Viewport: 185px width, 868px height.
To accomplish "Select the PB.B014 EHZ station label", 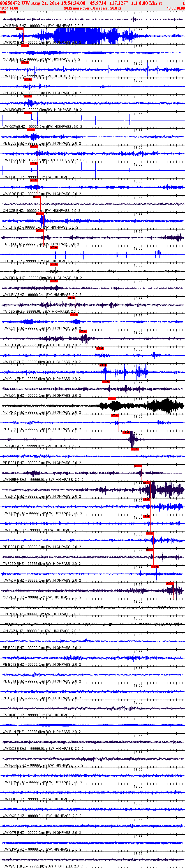I will coord(42,682).
